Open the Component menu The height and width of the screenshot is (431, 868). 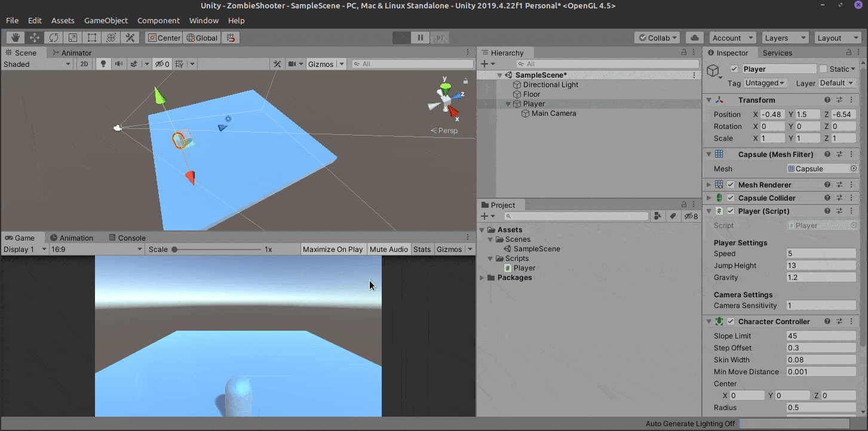pos(158,20)
